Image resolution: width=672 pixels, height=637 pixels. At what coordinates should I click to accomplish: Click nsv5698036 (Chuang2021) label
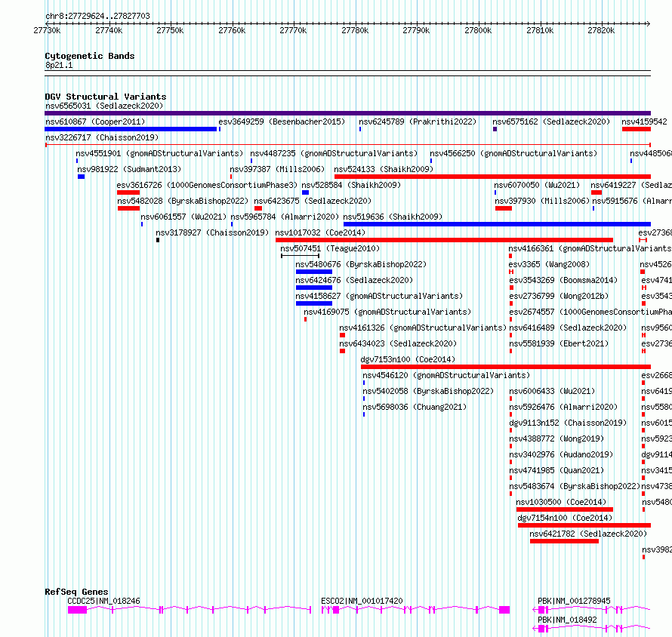point(415,407)
